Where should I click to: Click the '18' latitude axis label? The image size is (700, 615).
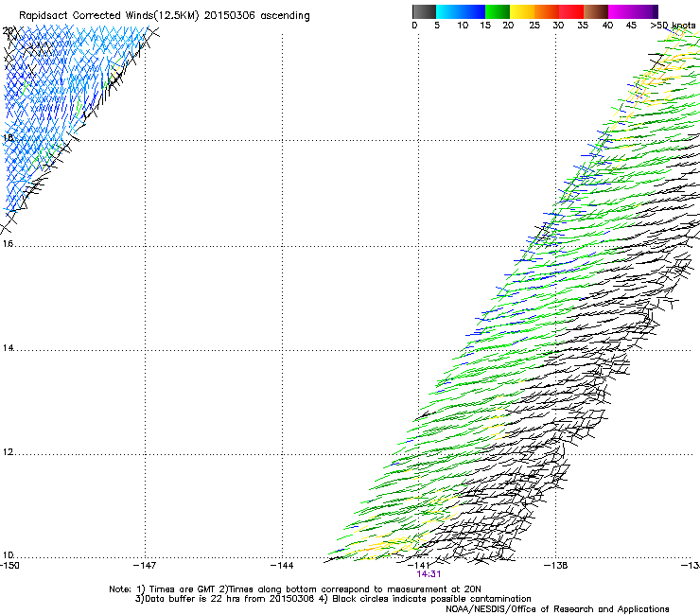coord(8,138)
